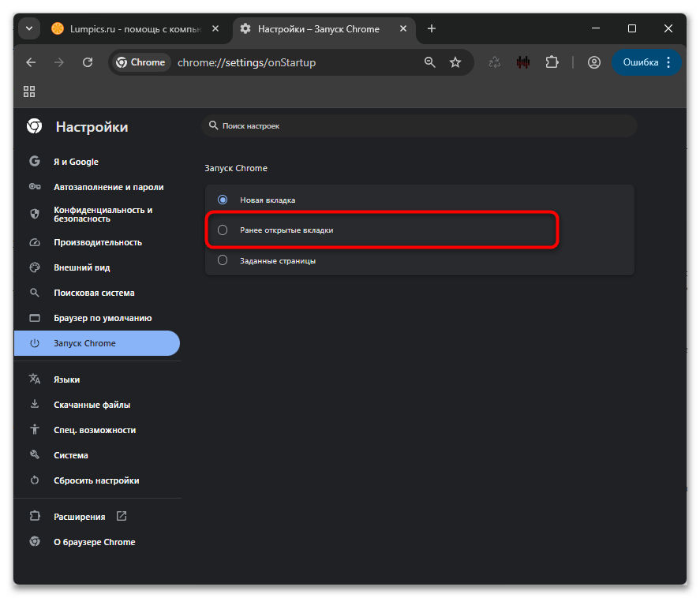This screenshot has height=598, width=700.
Task: Bookmark this page with the star icon
Action: (x=455, y=62)
